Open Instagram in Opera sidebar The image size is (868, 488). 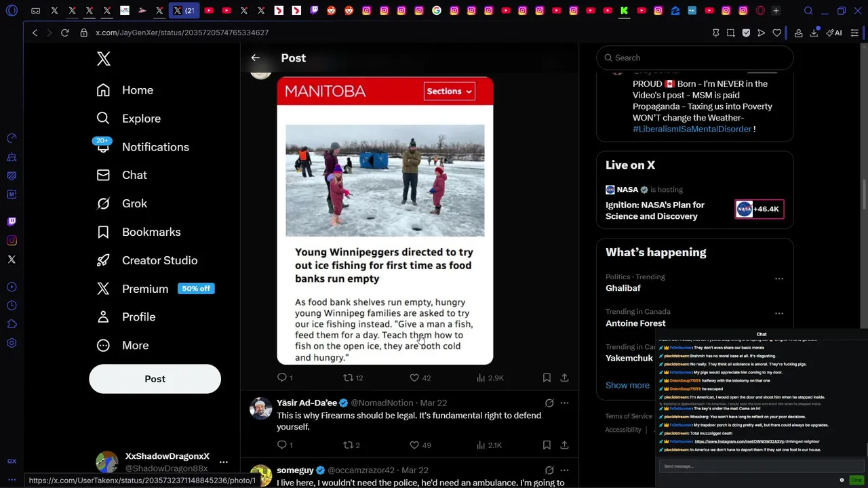12,241
